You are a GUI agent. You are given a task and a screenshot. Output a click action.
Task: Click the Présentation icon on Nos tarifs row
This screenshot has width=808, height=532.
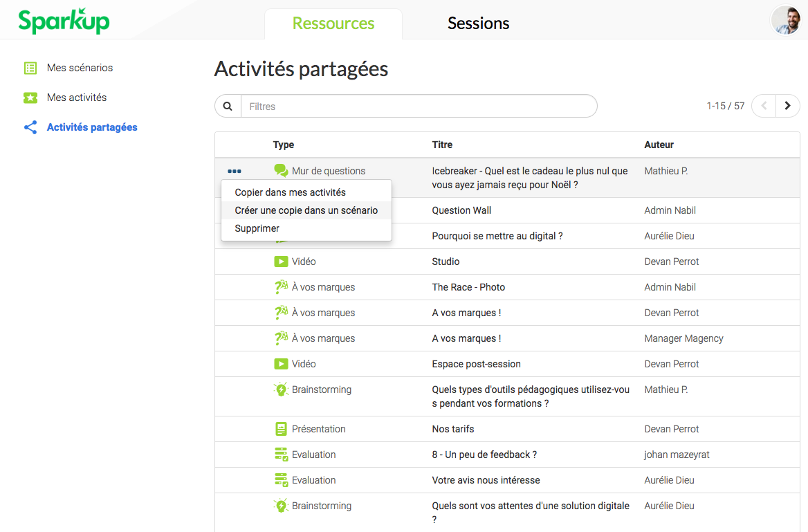click(x=281, y=429)
